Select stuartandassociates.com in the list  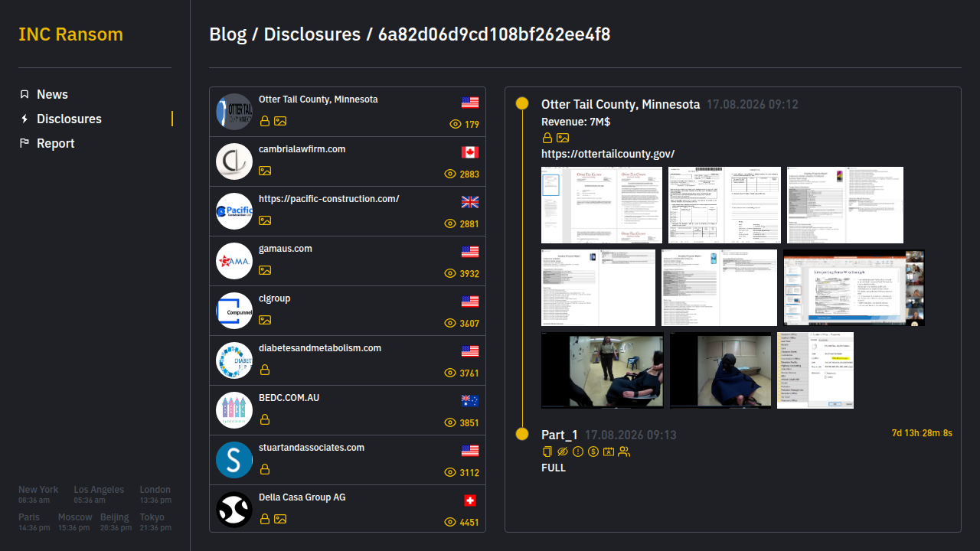348,460
